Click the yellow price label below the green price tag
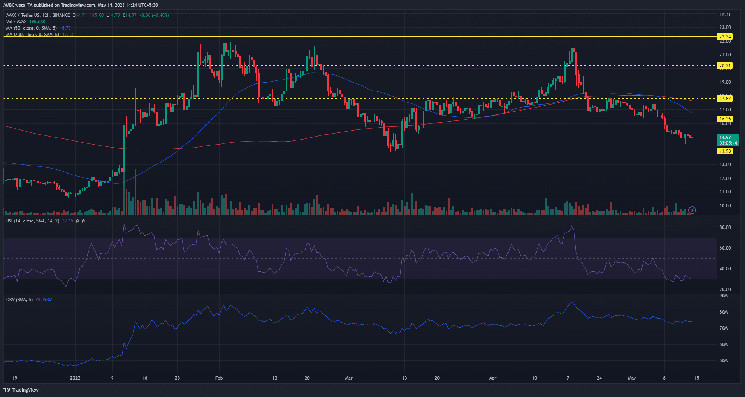745x397 pixels. [x=724, y=151]
